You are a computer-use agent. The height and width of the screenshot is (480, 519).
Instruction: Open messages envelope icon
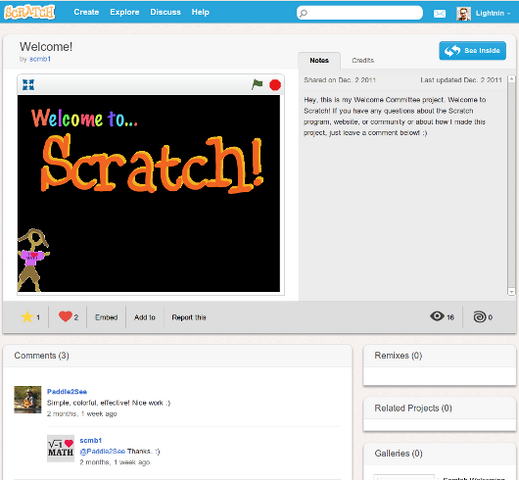pos(440,14)
